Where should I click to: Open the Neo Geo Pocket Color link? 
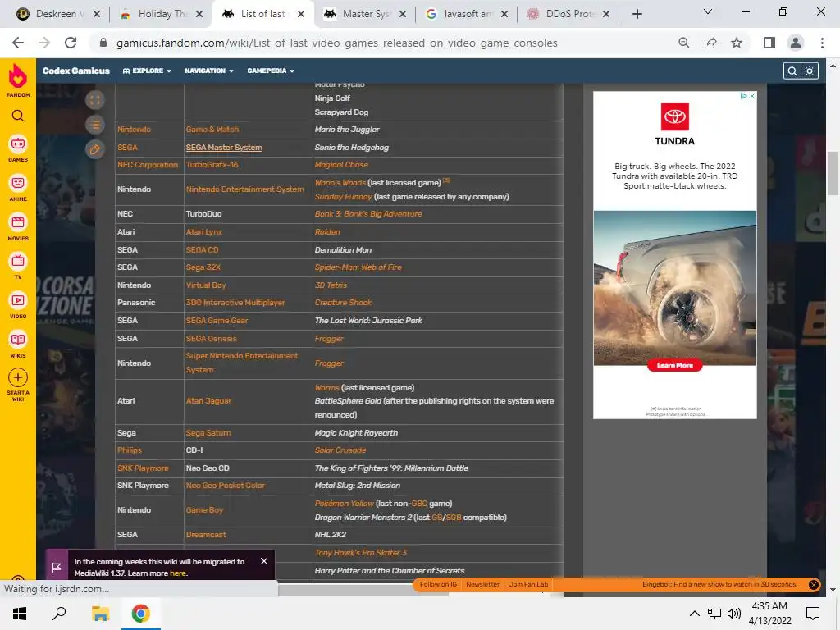(x=225, y=486)
